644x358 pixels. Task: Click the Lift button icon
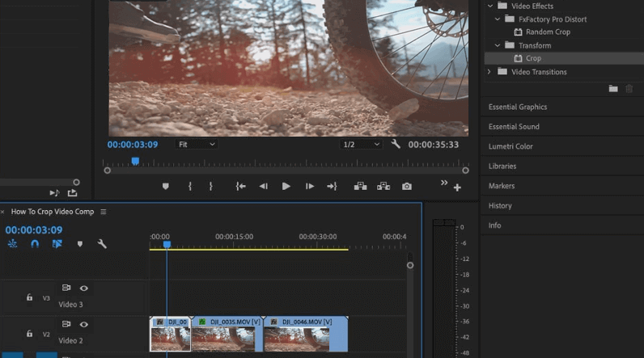point(361,187)
